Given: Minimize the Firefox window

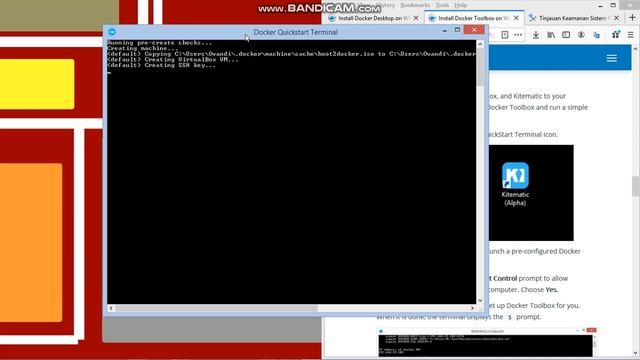Looking at the screenshot, I should 600,5.
